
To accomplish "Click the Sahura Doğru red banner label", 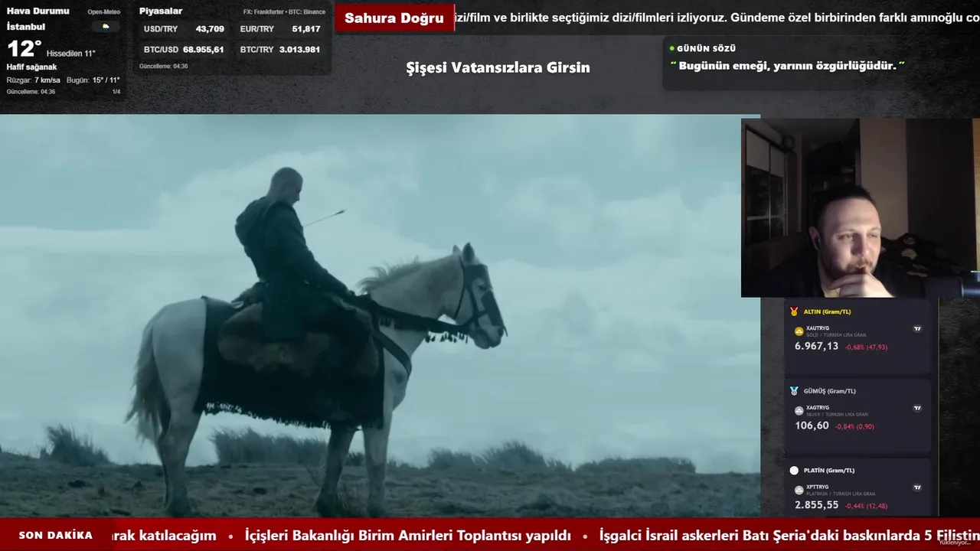I will tap(394, 18).
